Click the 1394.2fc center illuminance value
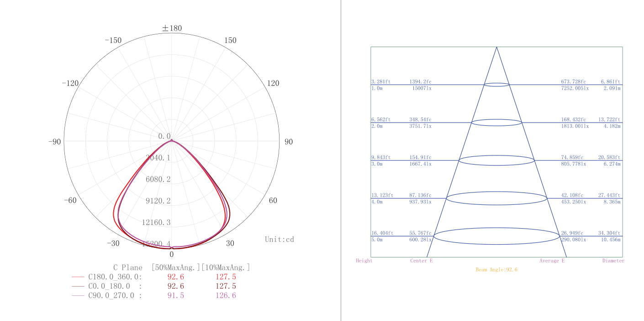The image size is (644, 321). pyautogui.click(x=420, y=82)
